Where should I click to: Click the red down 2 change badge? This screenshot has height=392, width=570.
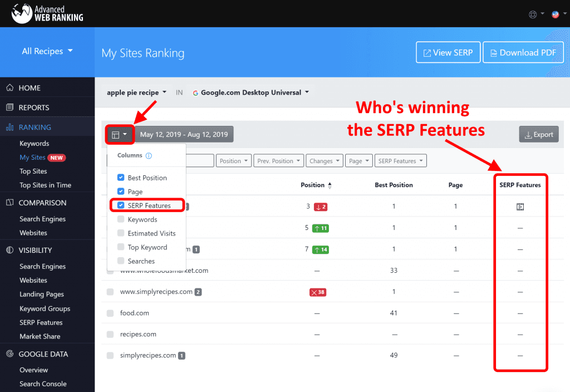pyautogui.click(x=321, y=207)
